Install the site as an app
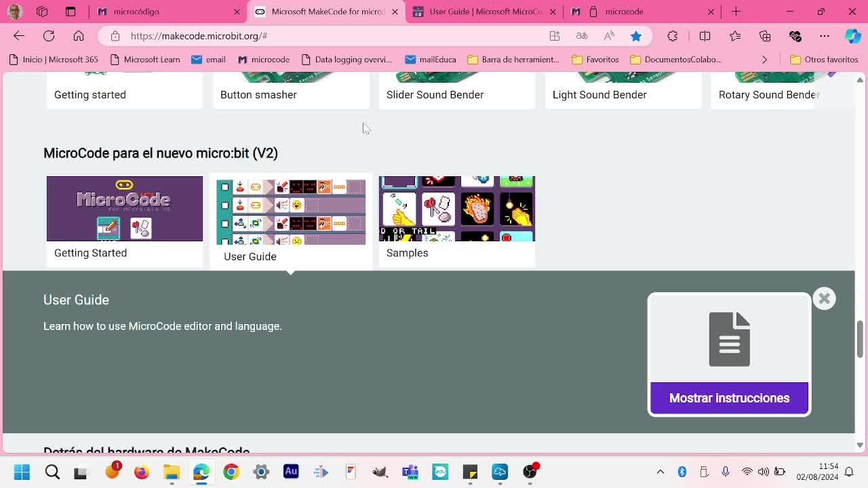The height and width of the screenshot is (488, 868). click(555, 36)
